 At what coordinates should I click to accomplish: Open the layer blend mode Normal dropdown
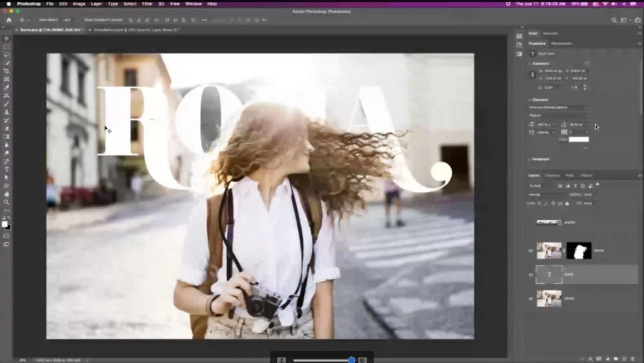[x=546, y=194]
